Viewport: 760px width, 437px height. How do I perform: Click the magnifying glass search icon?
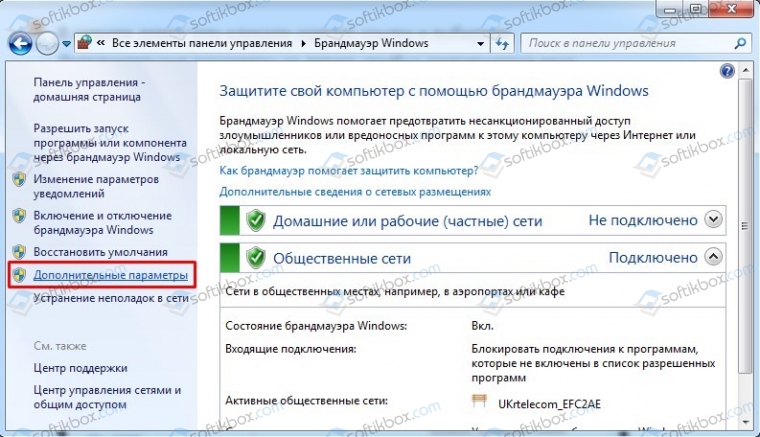point(740,44)
